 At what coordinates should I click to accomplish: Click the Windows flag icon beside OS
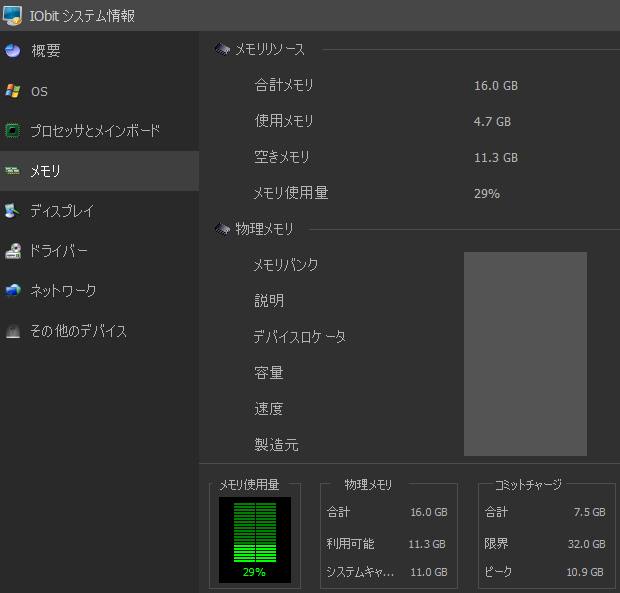coord(13,91)
